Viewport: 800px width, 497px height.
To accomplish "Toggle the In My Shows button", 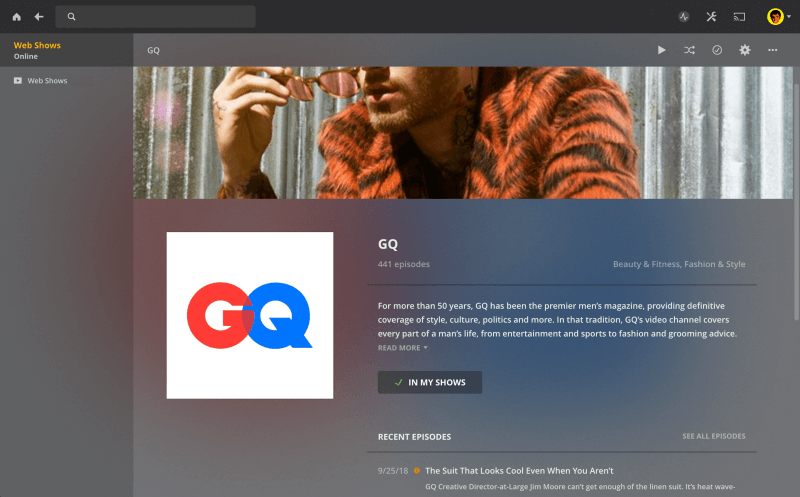I will click(430, 382).
